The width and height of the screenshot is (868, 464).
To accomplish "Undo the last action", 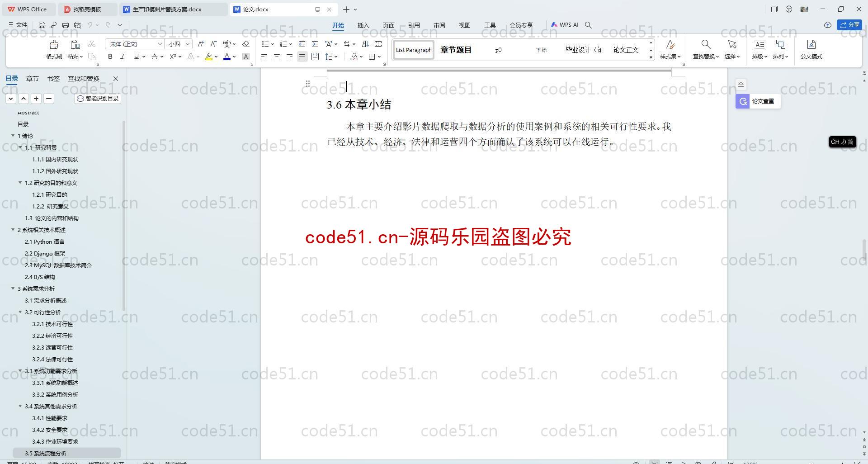I will tap(90, 25).
